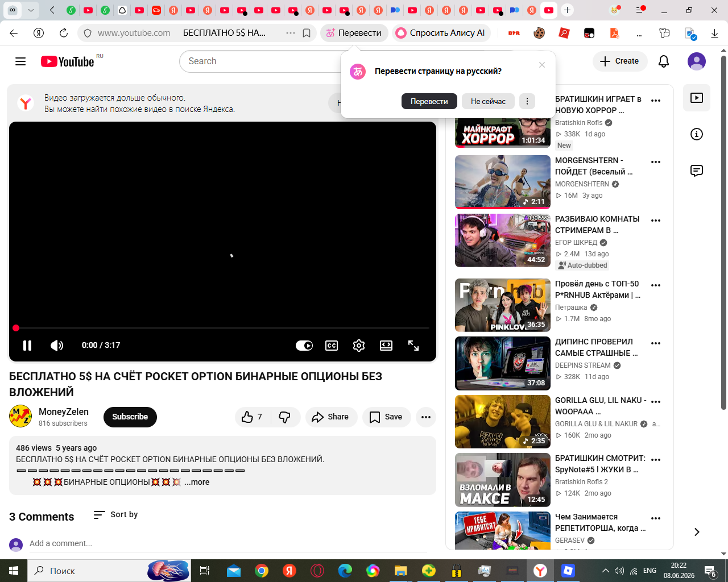Open options for ДИПИНС ПРОВЕРИЛ video
Viewport: 728px width, 582px height.
(x=656, y=343)
